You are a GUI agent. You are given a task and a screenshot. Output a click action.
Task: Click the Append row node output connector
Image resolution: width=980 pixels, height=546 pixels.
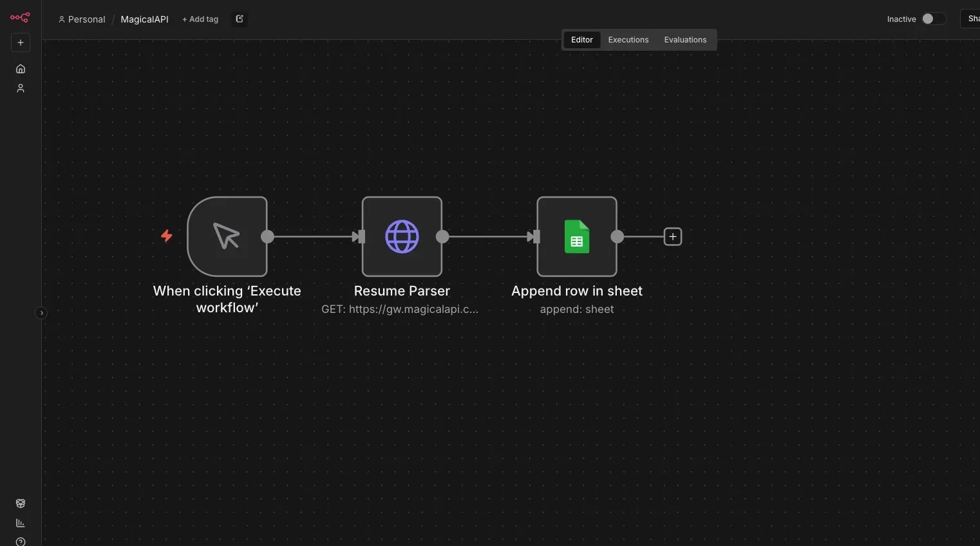pyautogui.click(x=617, y=237)
